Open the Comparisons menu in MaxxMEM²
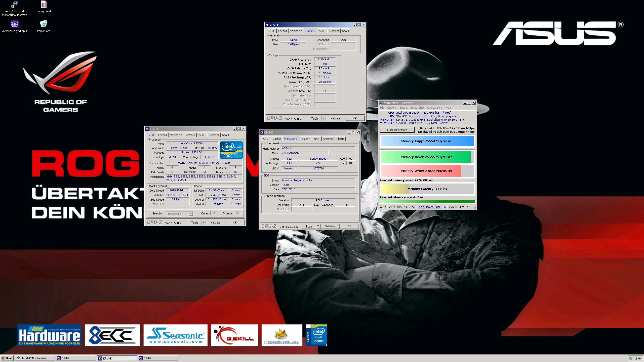 [435, 108]
